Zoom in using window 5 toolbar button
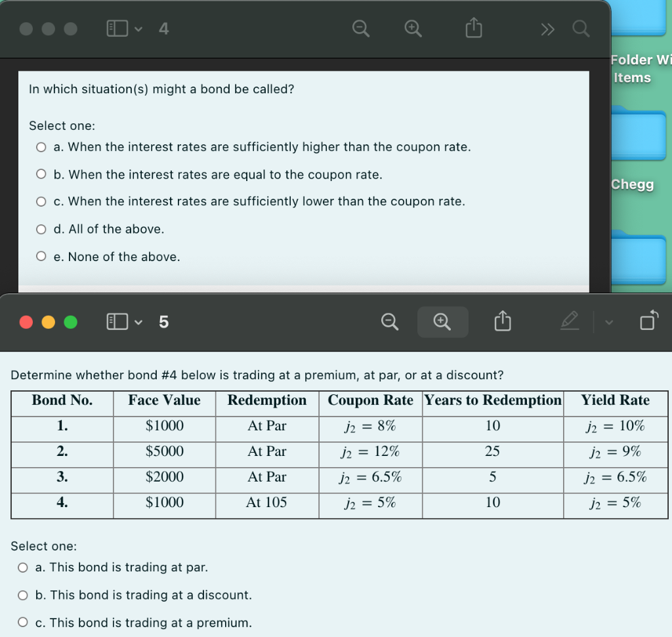 [442, 321]
